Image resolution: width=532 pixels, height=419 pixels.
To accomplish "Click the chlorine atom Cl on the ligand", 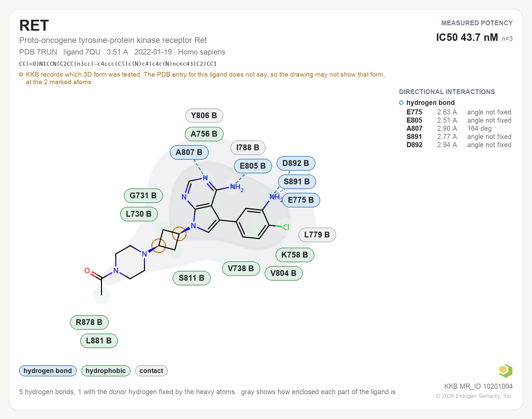I will tap(286, 227).
